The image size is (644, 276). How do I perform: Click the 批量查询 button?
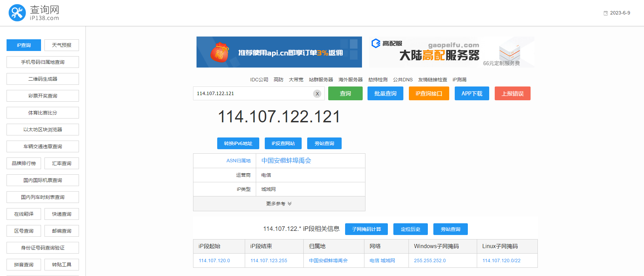coord(385,93)
